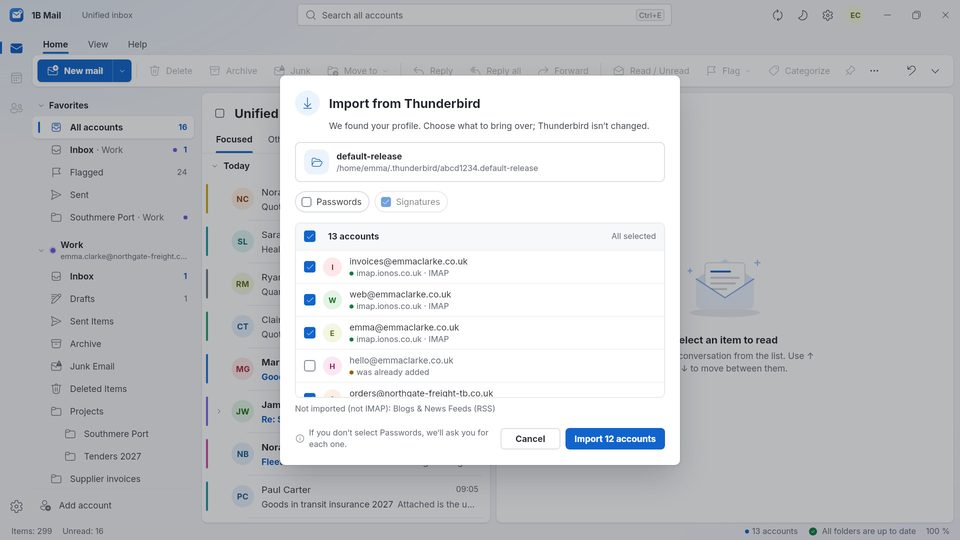The image size is (960, 540).
Task: Open settings gear at bottom left
Action: coord(17,506)
